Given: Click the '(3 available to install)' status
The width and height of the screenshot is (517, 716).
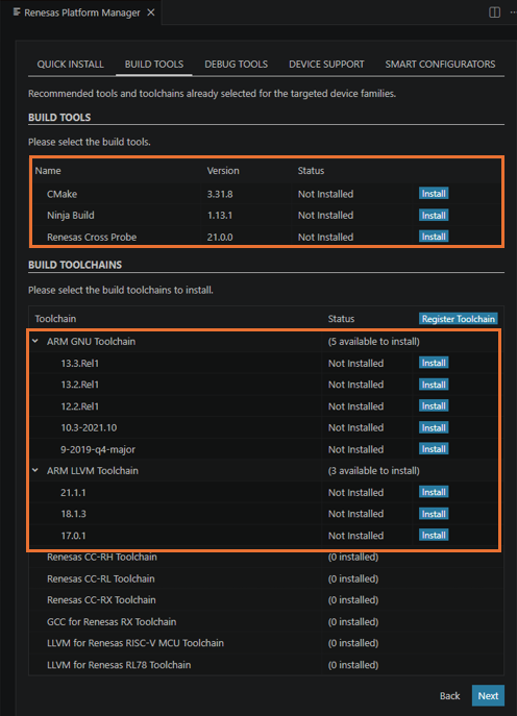Looking at the screenshot, I should [x=374, y=471].
